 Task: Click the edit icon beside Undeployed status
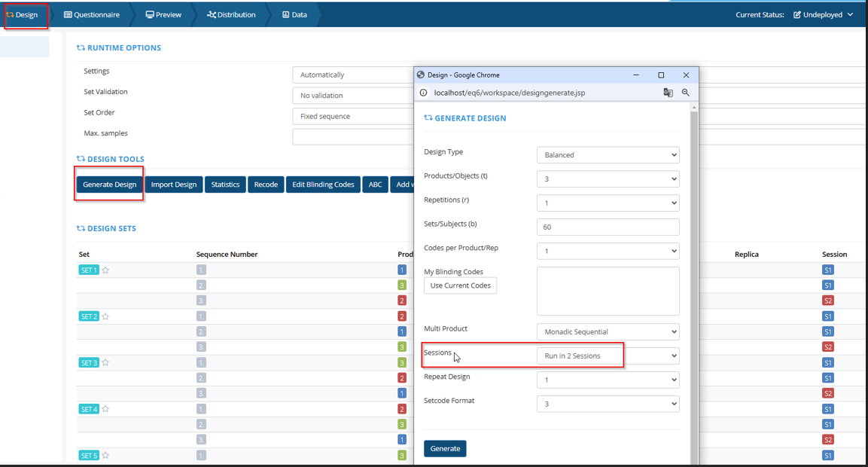click(797, 14)
